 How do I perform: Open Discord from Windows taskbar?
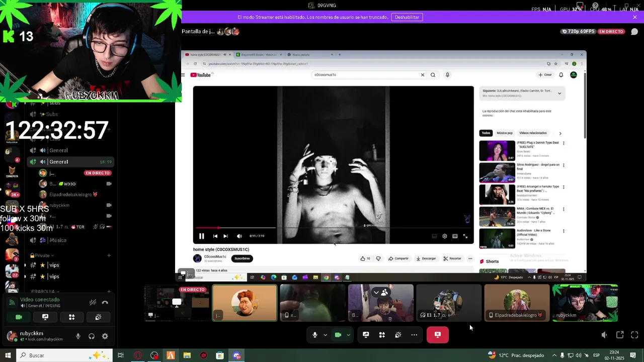click(x=236, y=355)
